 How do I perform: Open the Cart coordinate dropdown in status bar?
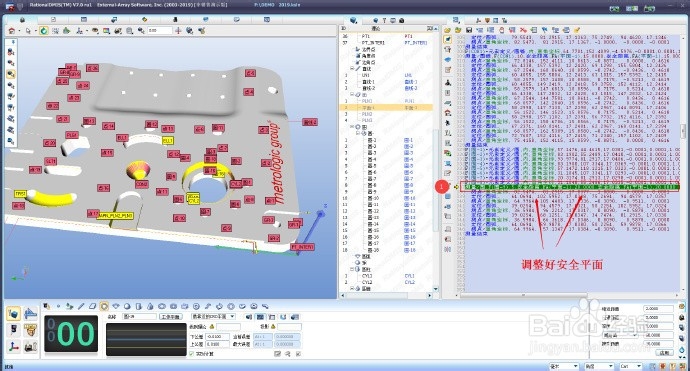point(630,366)
